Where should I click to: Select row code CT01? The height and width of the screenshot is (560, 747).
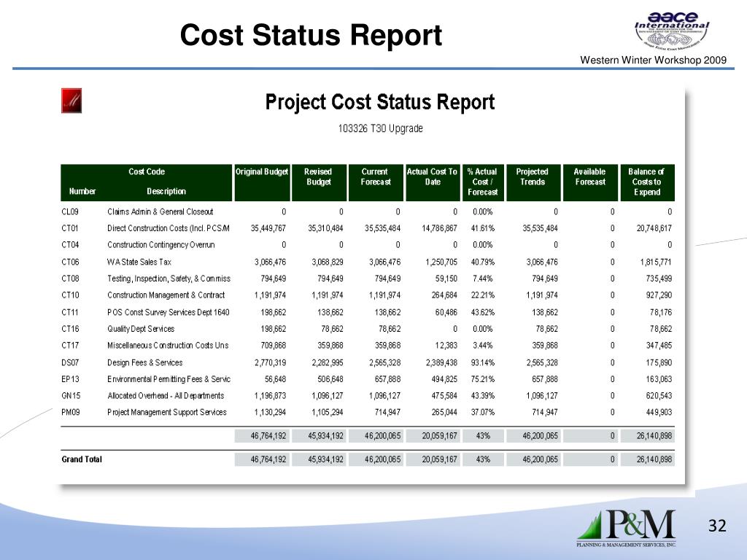point(69,228)
